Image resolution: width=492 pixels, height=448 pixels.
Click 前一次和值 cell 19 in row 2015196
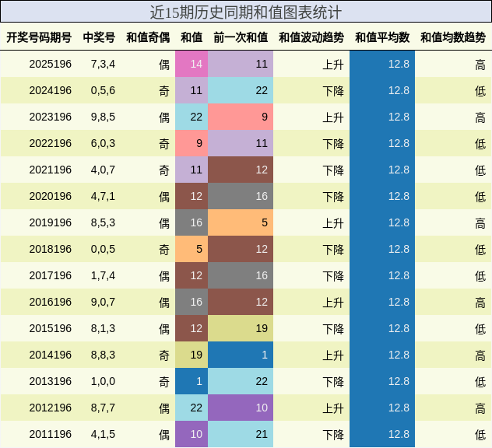coord(241,328)
